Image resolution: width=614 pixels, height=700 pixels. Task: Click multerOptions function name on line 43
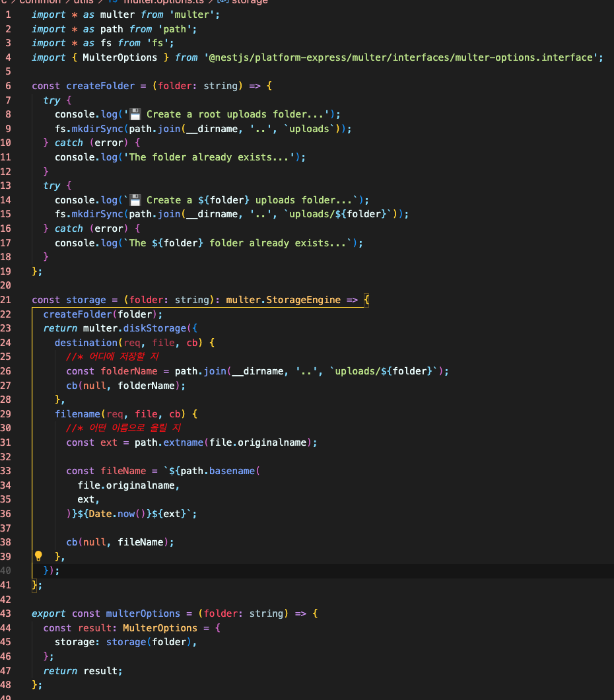pyautogui.click(x=143, y=614)
